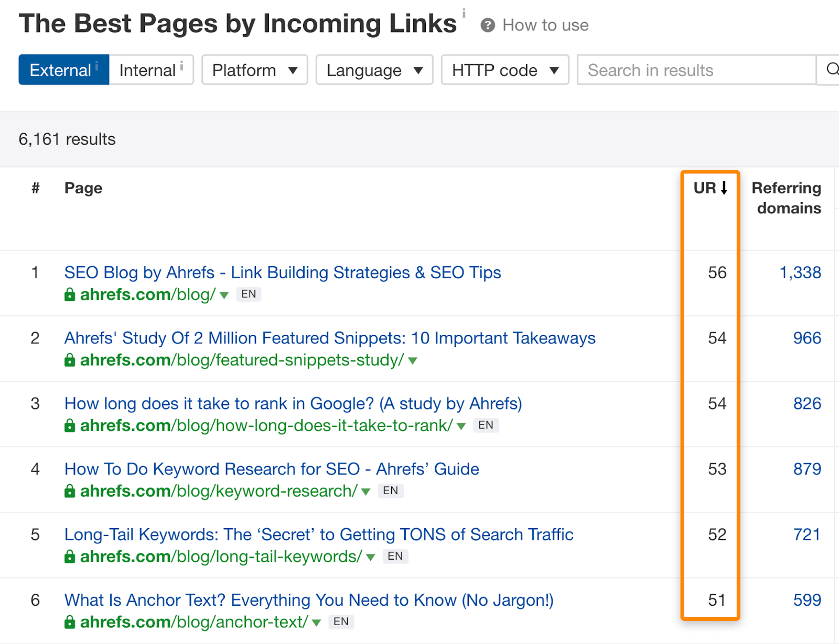
Task: Open the 1,338 referring domains link
Action: (x=800, y=272)
